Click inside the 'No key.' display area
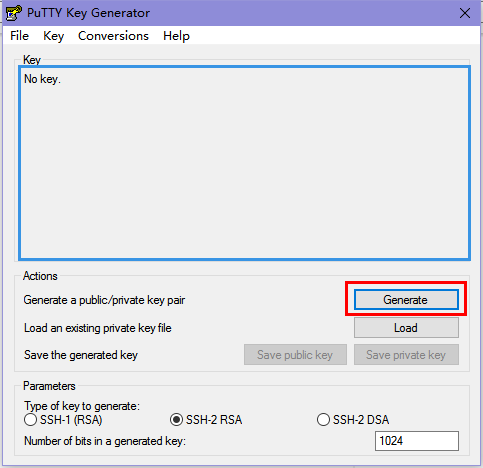This screenshot has width=483, height=468. pos(245,163)
